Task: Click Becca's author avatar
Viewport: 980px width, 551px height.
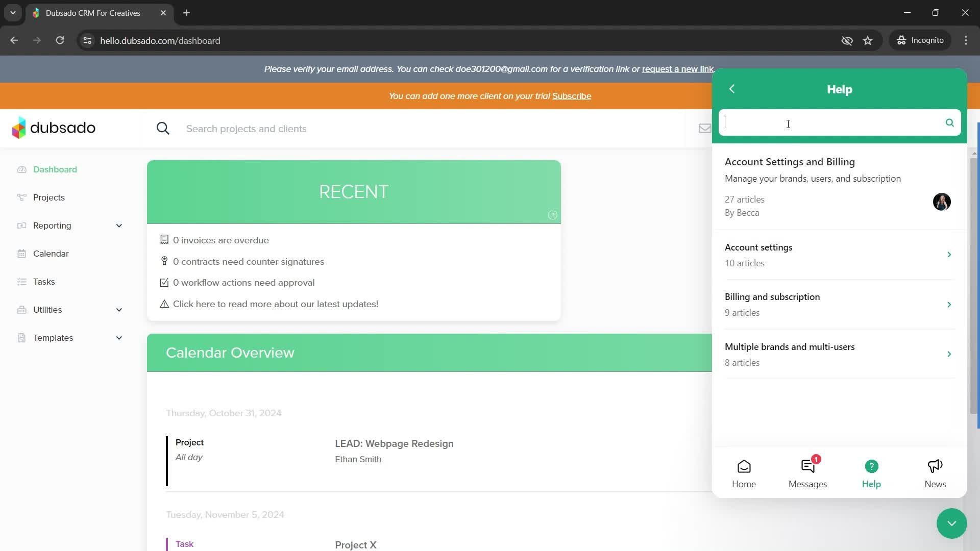Action: tap(942, 202)
